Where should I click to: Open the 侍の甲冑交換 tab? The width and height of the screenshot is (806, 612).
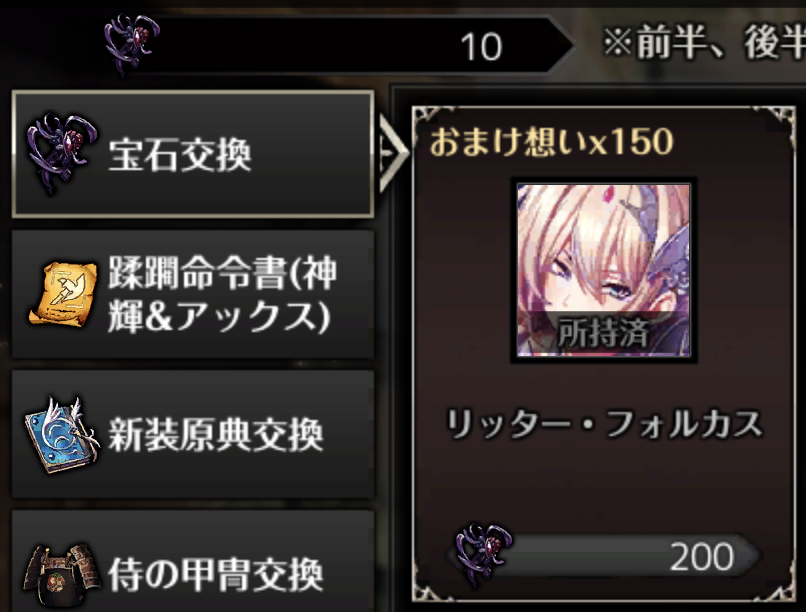click(x=193, y=562)
